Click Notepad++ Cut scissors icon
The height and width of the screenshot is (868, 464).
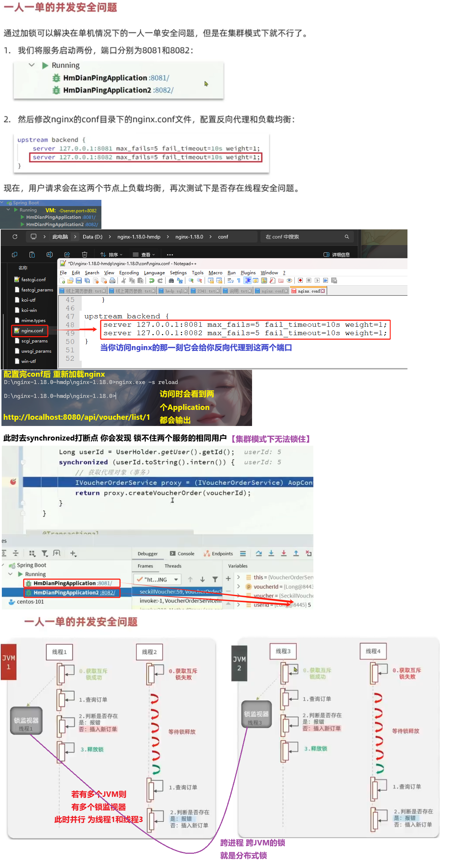124,280
